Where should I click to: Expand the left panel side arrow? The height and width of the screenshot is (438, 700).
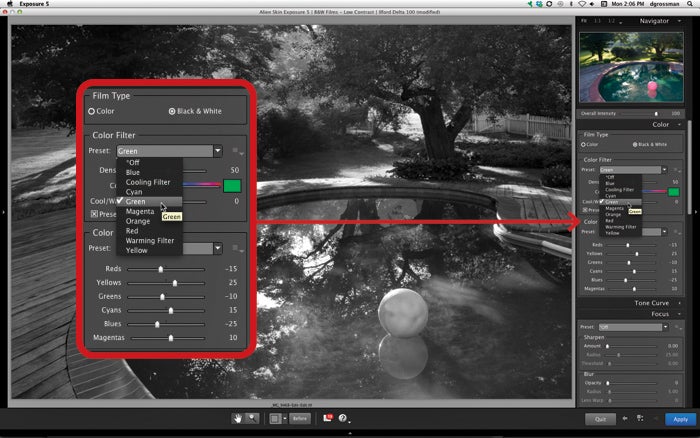4,212
